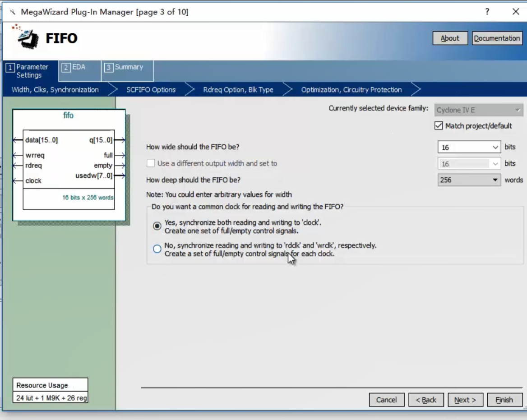Screen dimensions: 527x420
Task: Enable Use a different output width checkbox
Action: pos(151,163)
